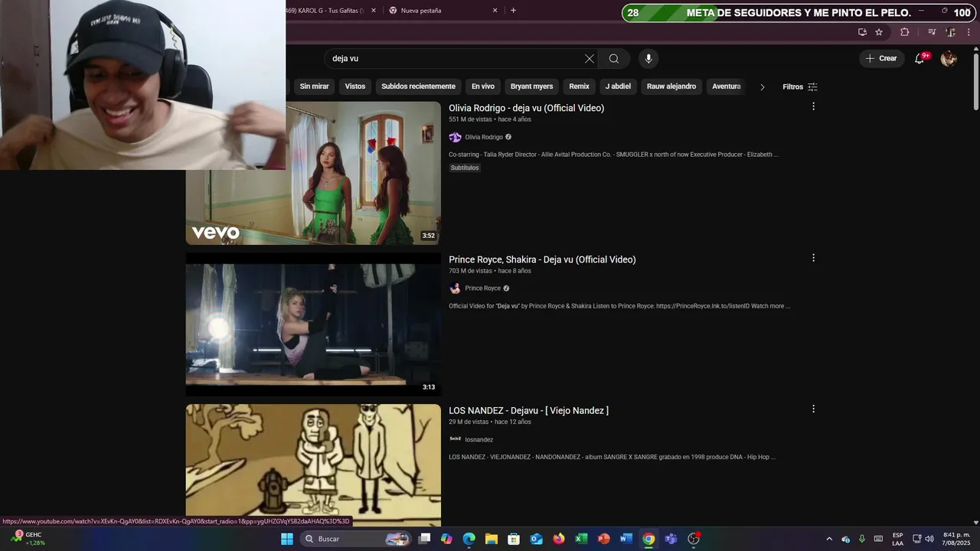The width and height of the screenshot is (980, 551).
Task: Open File Explorer from the taskbar
Action: point(491,539)
